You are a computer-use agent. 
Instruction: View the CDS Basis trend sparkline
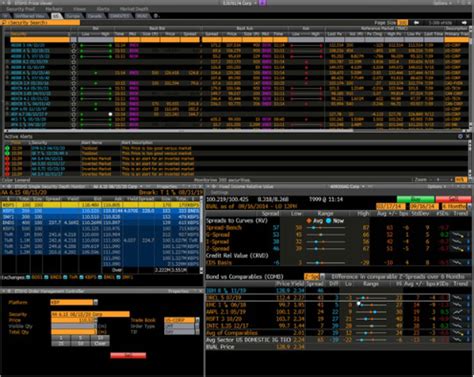pos(458,262)
